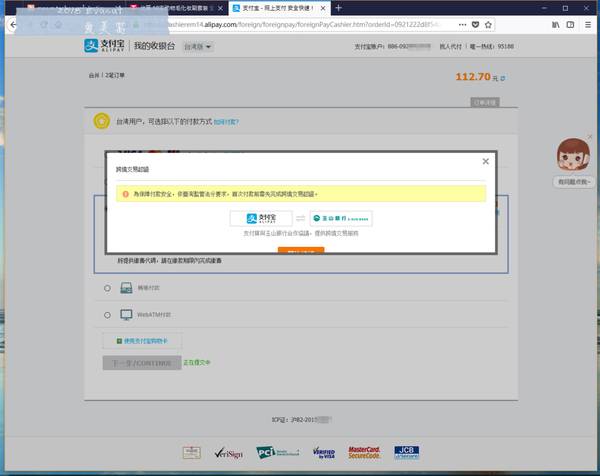Close the Alipay browser tab
Viewport: 600px width, 476px height.
[323, 8]
